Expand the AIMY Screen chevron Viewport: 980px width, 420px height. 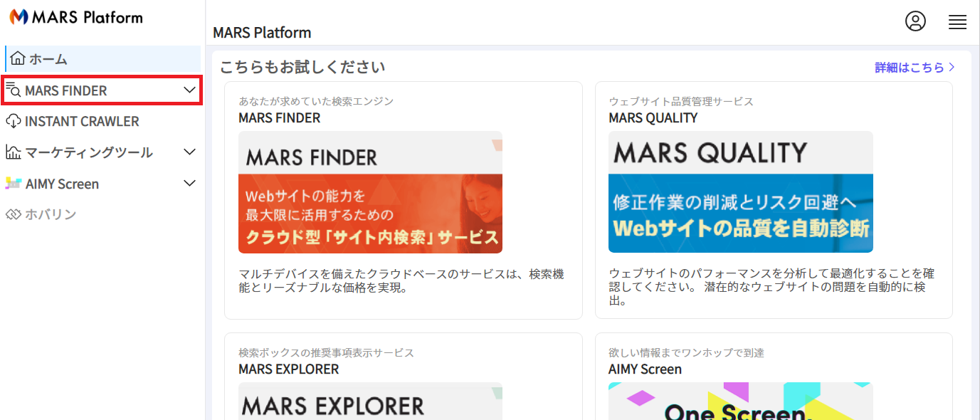[x=189, y=184]
